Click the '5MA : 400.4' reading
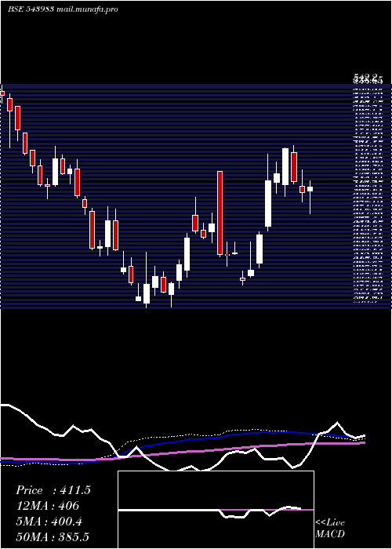This screenshot has width=392, height=549. pos(49,522)
